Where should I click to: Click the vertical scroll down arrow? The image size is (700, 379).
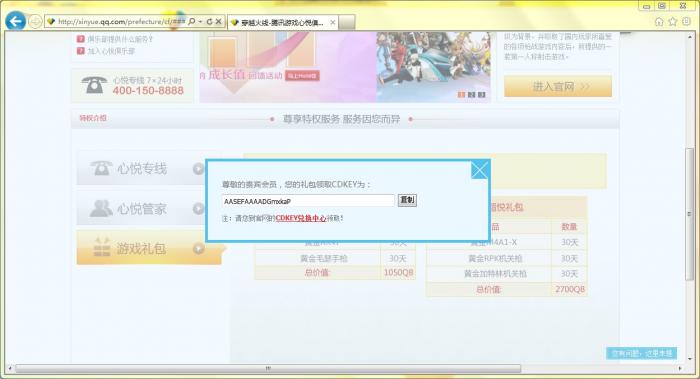click(x=690, y=358)
